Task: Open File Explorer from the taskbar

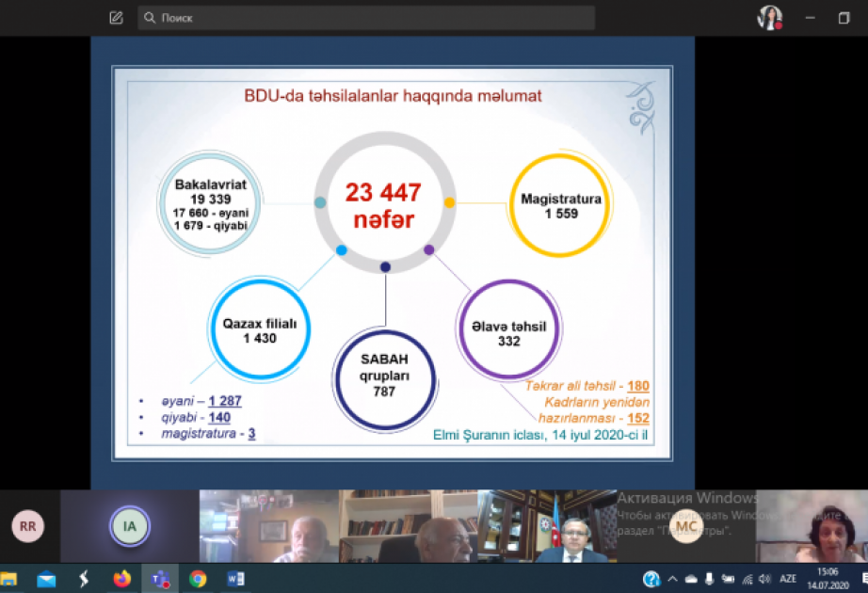Action: tap(8, 579)
